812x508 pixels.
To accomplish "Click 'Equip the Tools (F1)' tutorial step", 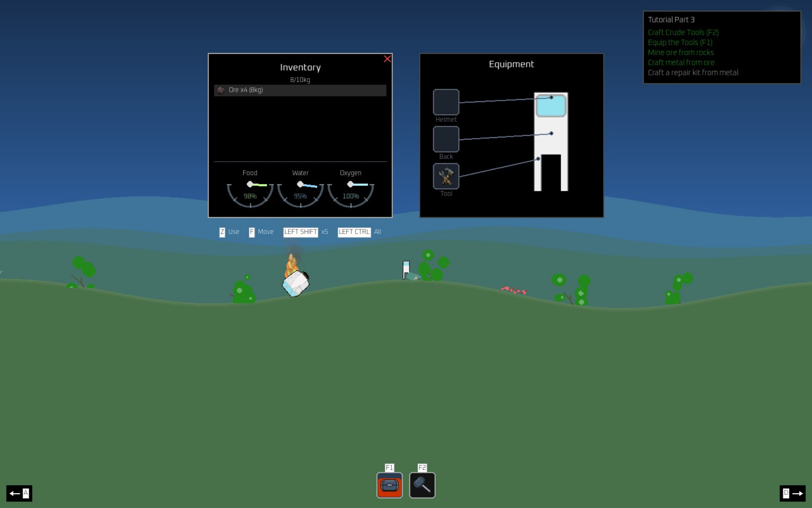I will pyautogui.click(x=680, y=42).
